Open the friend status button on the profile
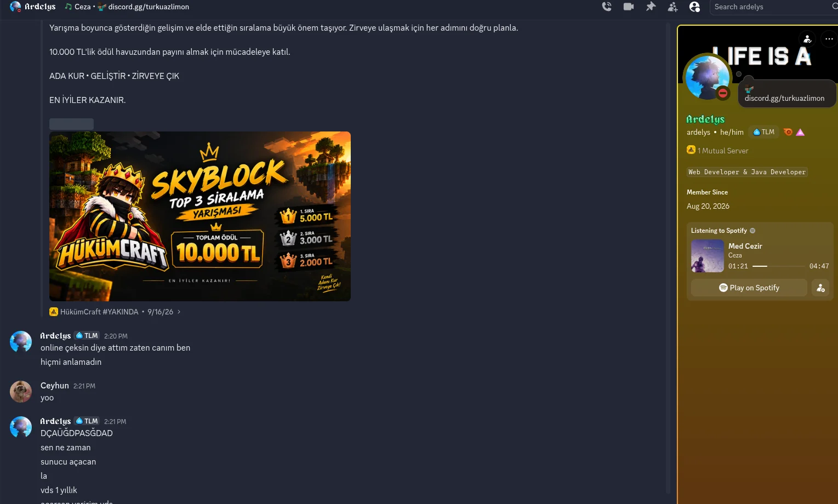 (807, 39)
